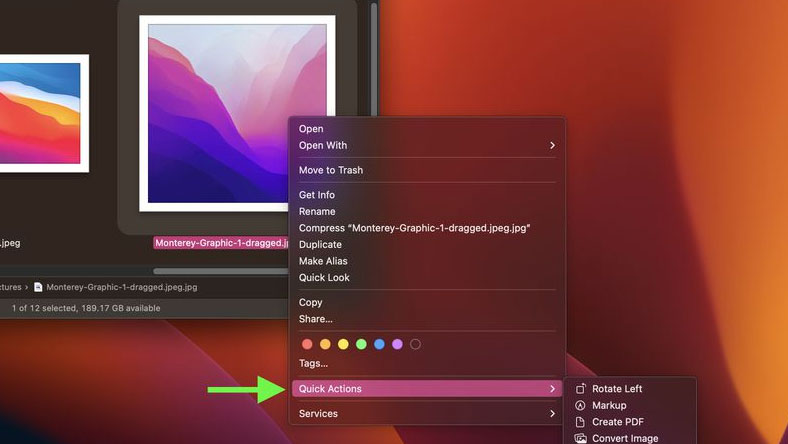Choose Rotate Left quick action
788x444 pixels.
click(x=630, y=389)
